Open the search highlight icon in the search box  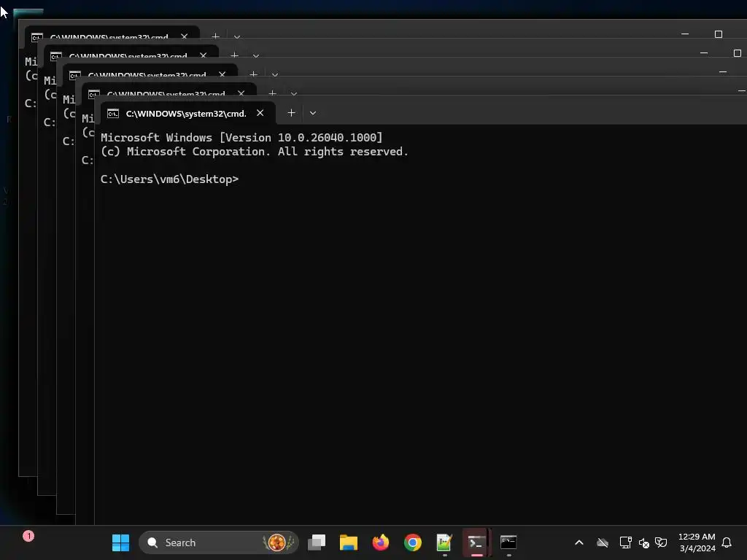coord(278,542)
